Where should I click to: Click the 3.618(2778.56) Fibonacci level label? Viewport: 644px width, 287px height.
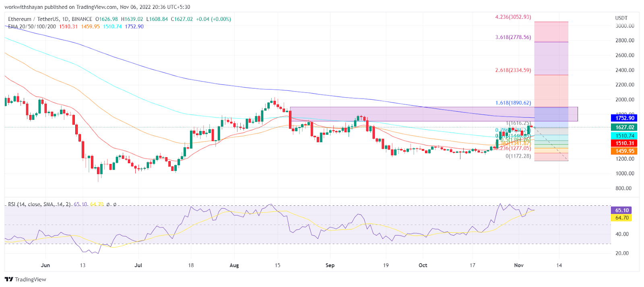point(513,37)
